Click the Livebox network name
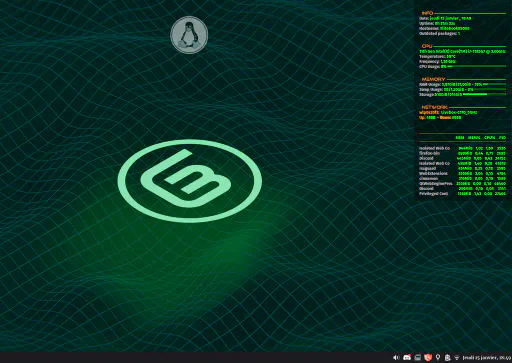The image size is (512, 363). [459, 112]
